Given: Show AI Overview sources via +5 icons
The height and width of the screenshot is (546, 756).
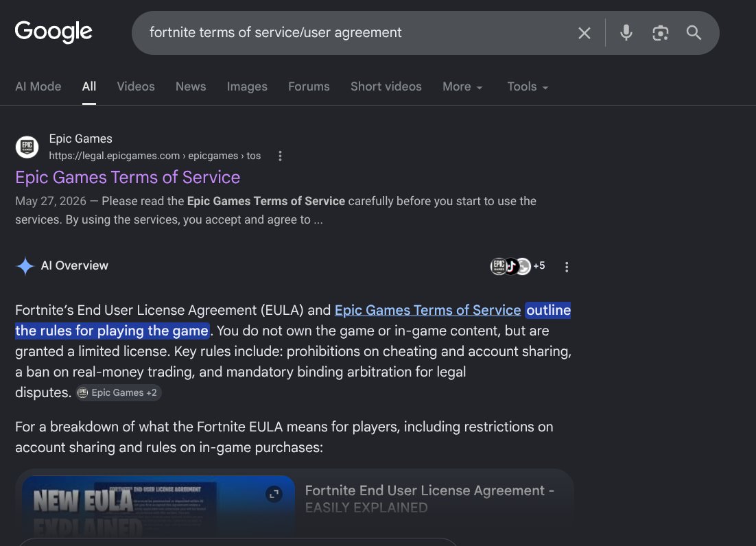Looking at the screenshot, I should coord(517,266).
